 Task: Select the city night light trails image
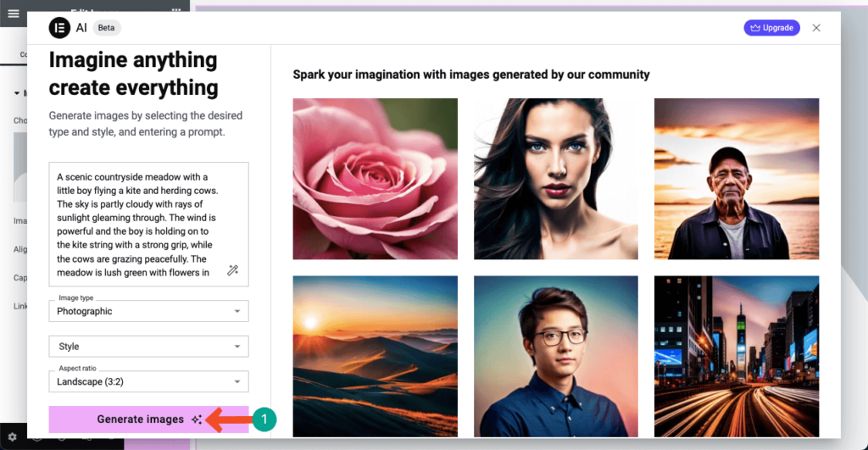point(736,356)
